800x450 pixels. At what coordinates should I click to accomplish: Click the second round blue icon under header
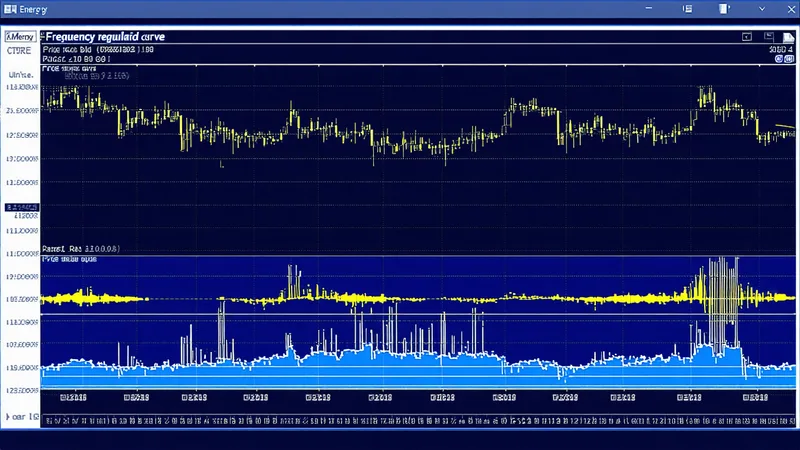[x=789, y=59]
